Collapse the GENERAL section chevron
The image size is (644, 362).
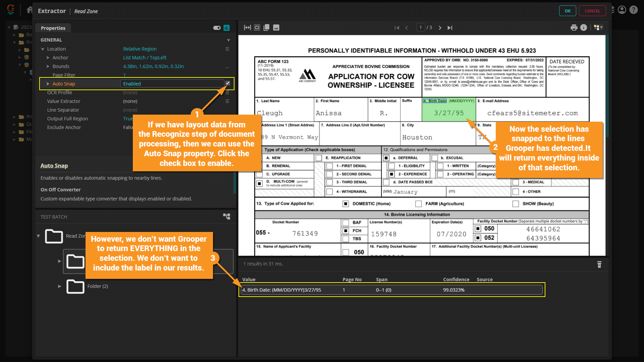(228, 40)
